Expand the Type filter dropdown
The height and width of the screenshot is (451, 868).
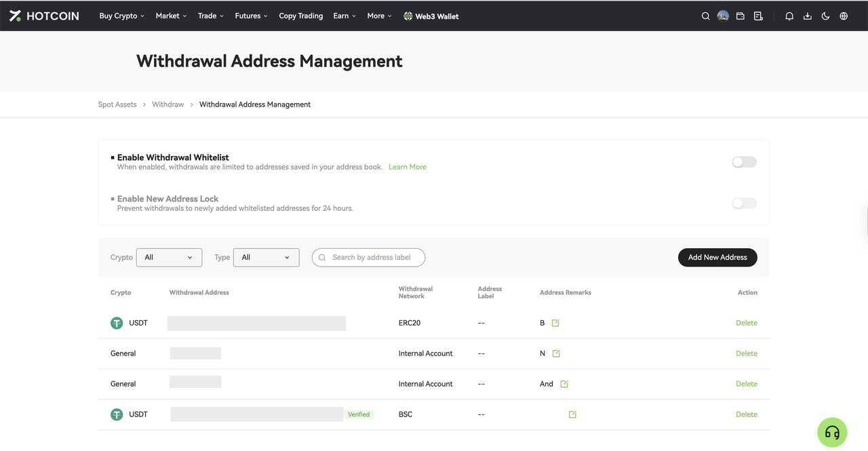point(266,258)
